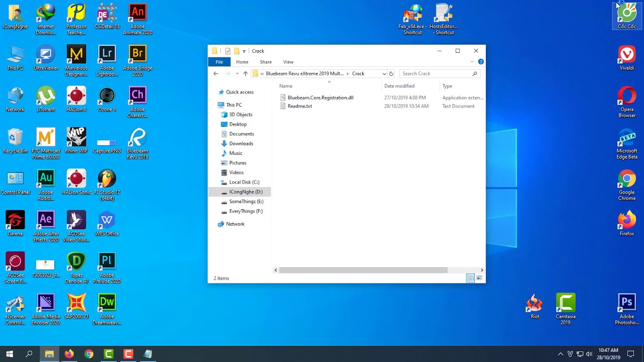Open Bluebeam Revu eXtreme breadcrumb folder
The image size is (644, 362).
pos(304,73)
